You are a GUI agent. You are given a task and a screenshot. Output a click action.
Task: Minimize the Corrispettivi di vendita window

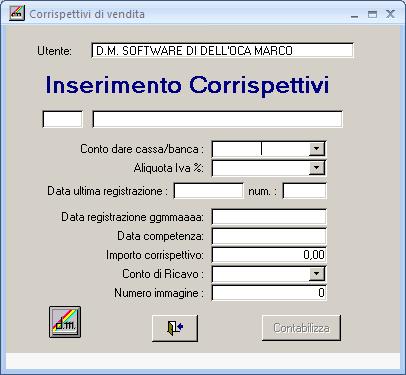355,15
